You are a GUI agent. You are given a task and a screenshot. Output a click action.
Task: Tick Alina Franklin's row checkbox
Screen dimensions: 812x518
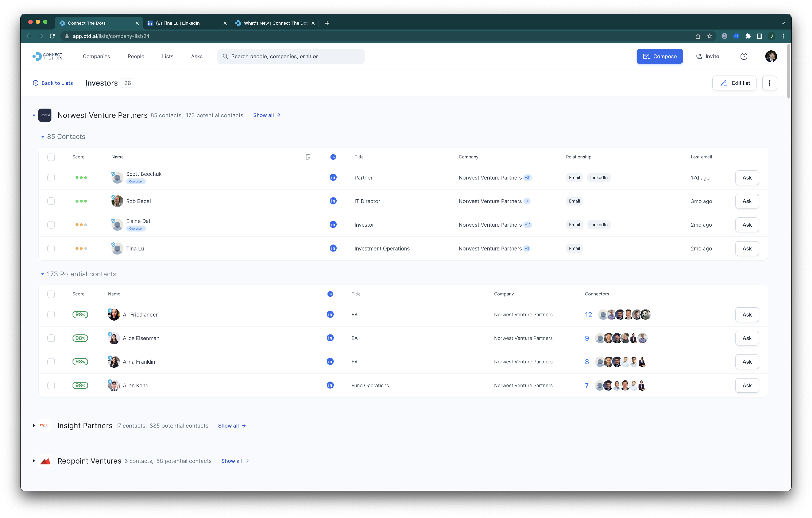(51, 362)
